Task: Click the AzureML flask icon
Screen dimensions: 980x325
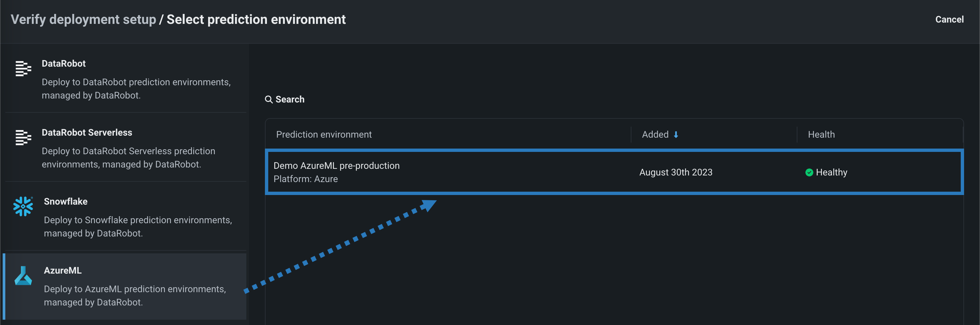Action: [23, 276]
